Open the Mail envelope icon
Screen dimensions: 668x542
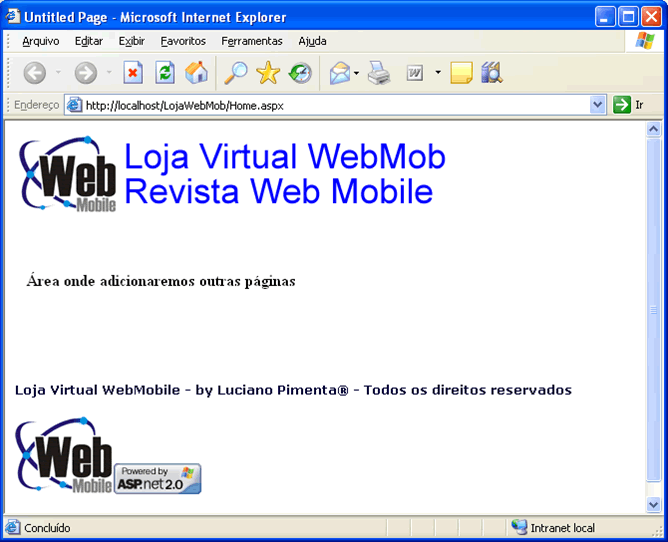[x=340, y=73]
